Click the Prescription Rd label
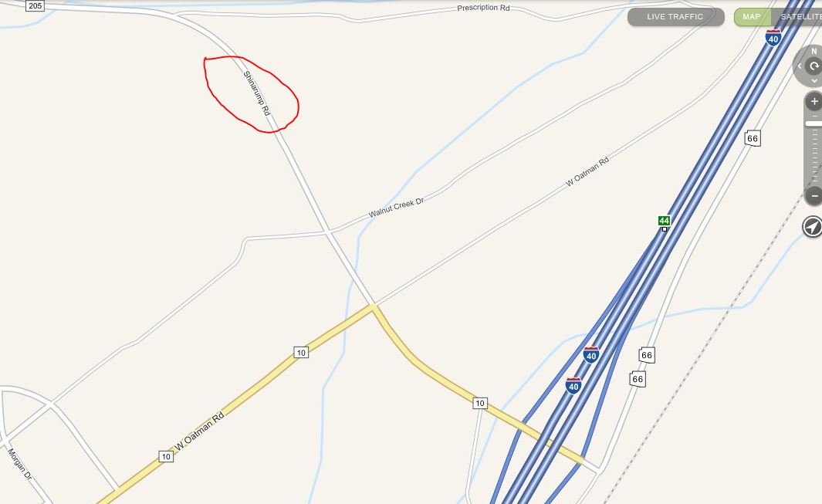 click(x=483, y=8)
